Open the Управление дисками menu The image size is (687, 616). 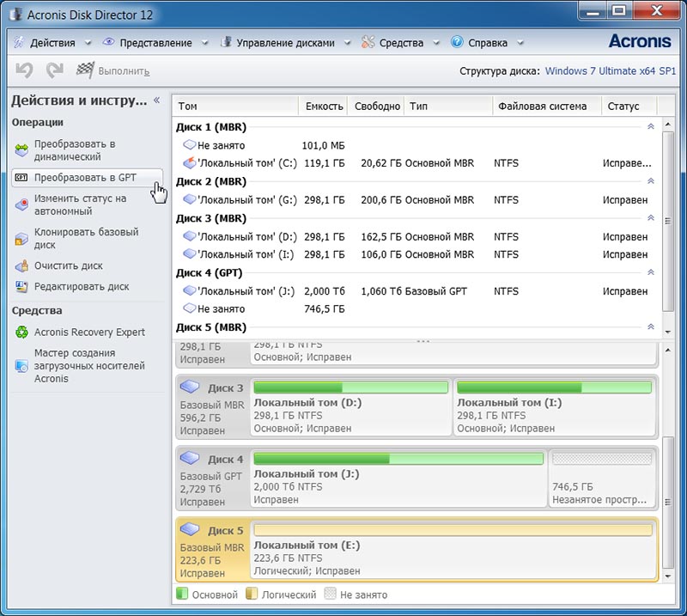click(x=285, y=43)
